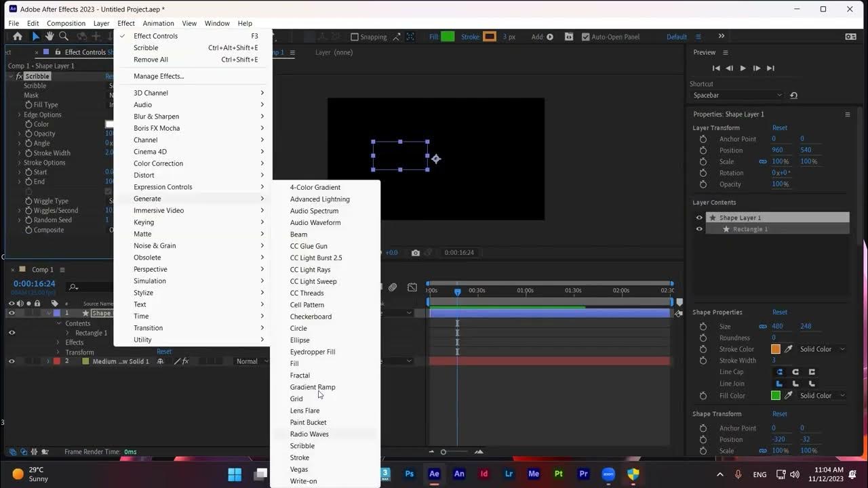
Task: Jump to last frame in Preview
Action: pyautogui.click(x=770, y=68)
